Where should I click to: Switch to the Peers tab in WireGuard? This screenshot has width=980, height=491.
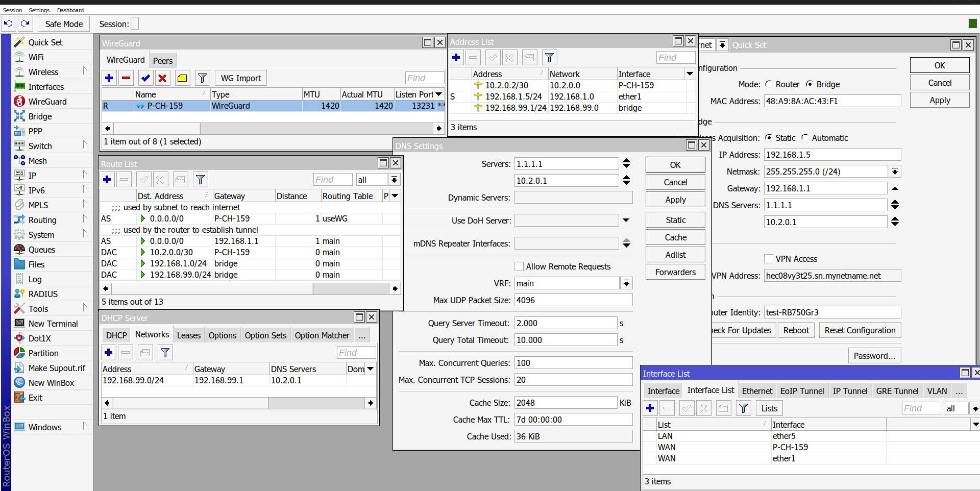[x=163, y=61]
